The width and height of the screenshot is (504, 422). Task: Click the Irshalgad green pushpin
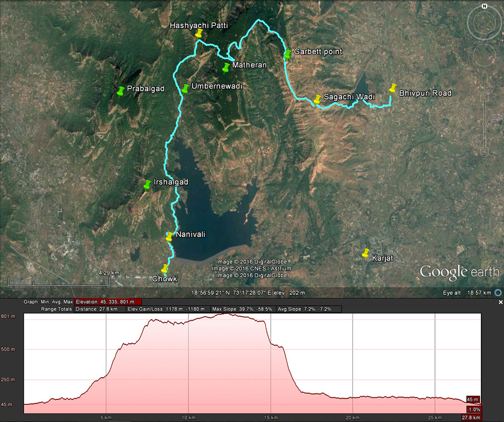148,184
